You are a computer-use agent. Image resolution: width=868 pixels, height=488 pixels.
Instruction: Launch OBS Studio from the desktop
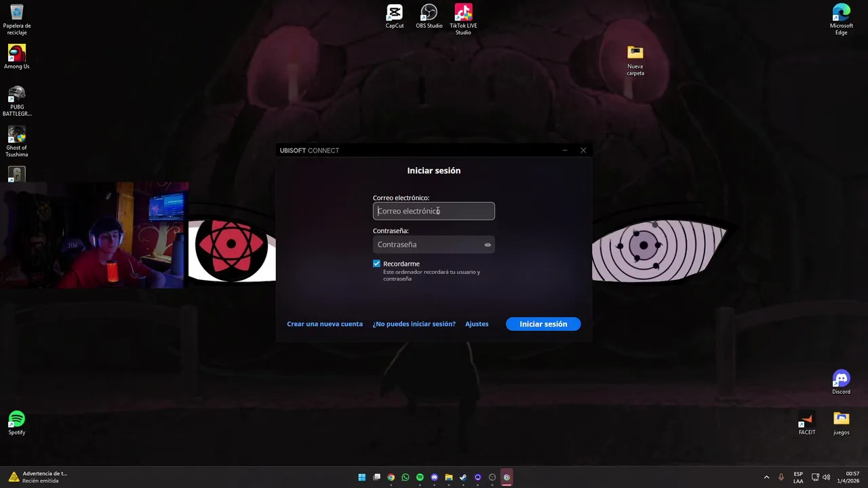(x=429, y=17)
